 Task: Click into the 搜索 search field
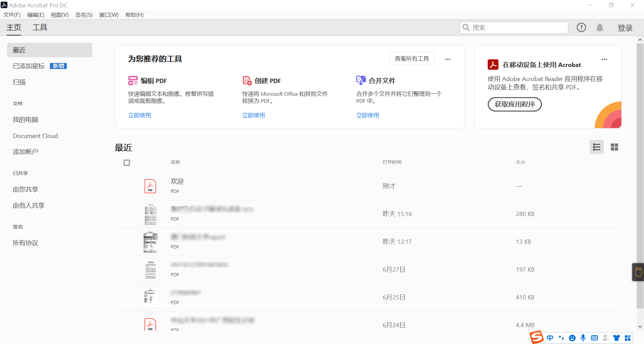coord(514,27)
